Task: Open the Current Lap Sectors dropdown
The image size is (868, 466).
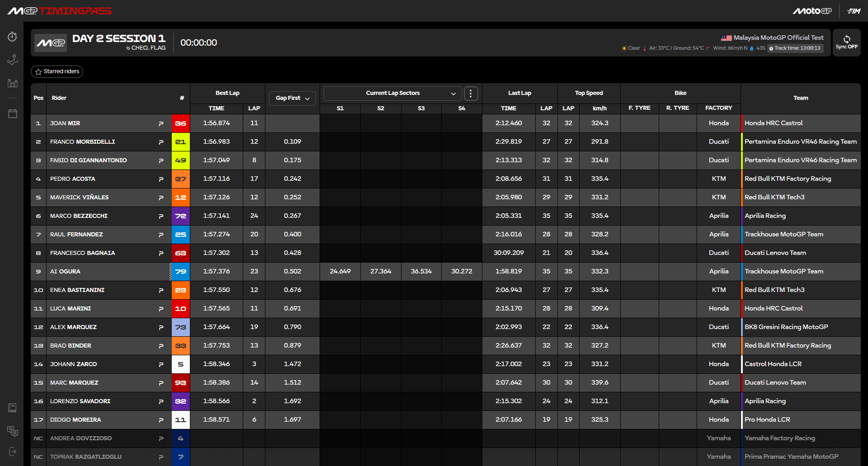Action: [392, 94]
